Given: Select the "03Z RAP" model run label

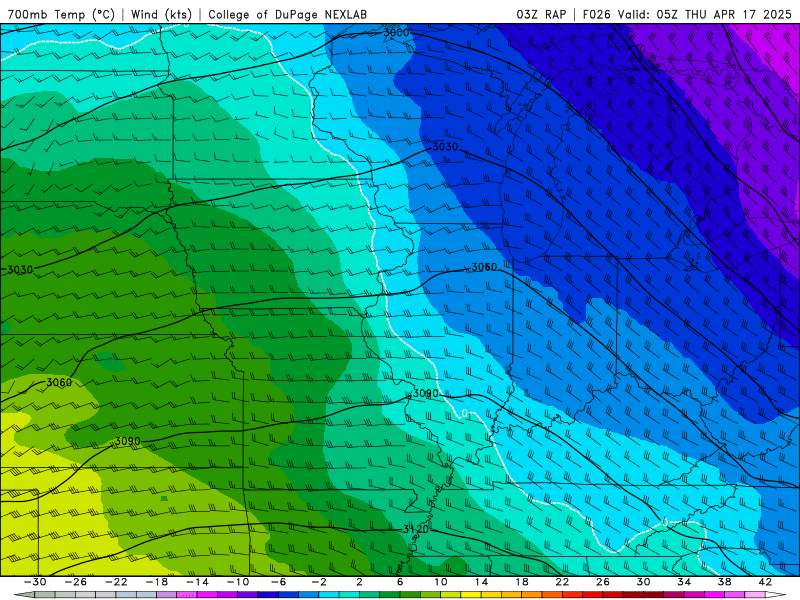Looking at the screenshot, I should pos(541,14).
